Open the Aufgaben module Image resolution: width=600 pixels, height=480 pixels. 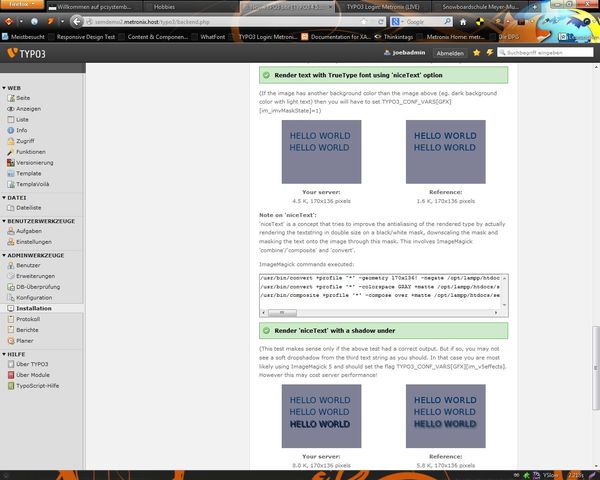coord(24,231)
